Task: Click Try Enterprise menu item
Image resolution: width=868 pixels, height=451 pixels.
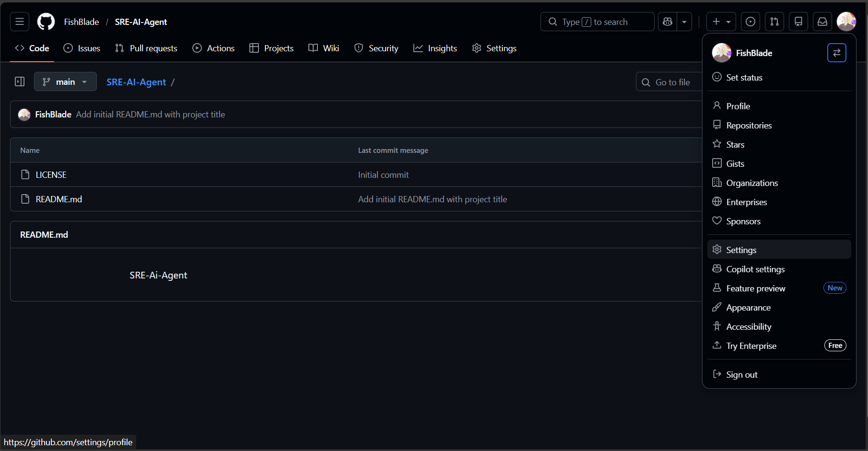Action: click(x=779, y=346)
